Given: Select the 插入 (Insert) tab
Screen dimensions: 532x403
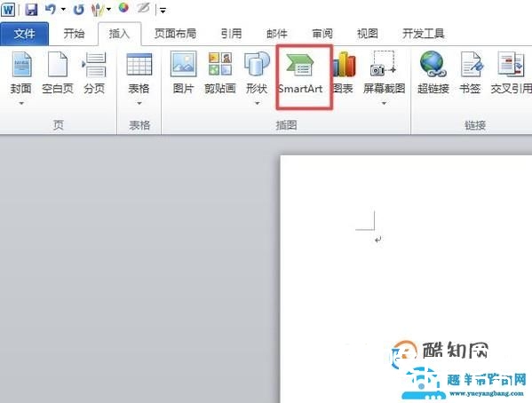Looking at the screenshot, I should [x=119, y=34].
